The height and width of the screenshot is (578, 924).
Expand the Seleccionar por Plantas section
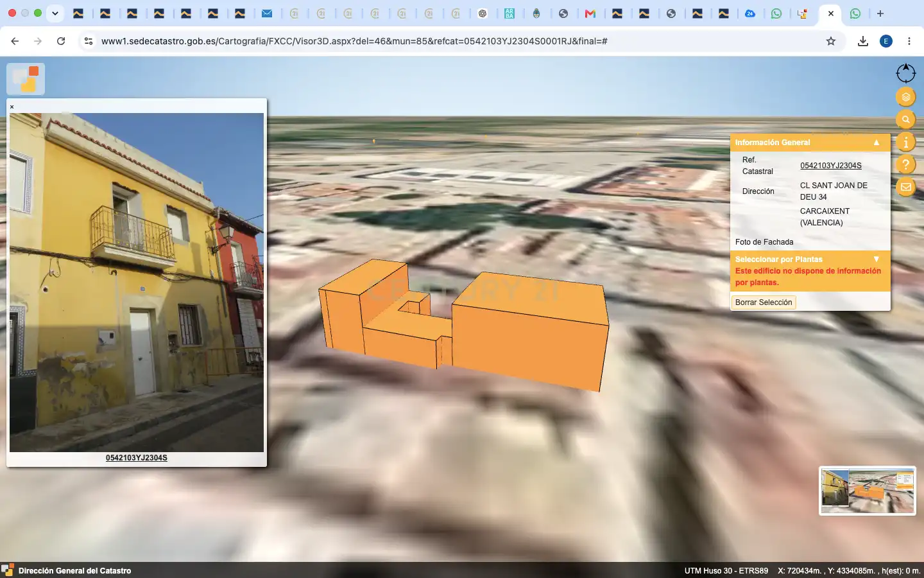click(877, 259)
